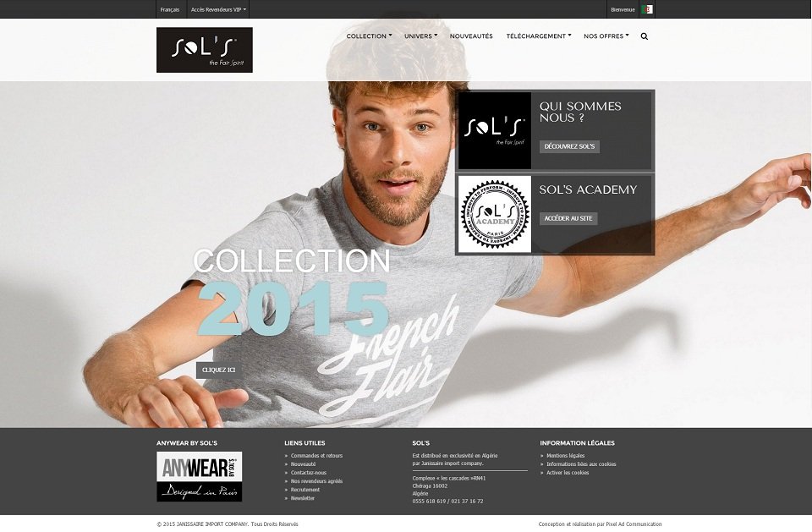Open Accès Revendeurs VIP dropdown
Image resolution: width=812 pixels, height=532 pixels.
coord(218,9)
